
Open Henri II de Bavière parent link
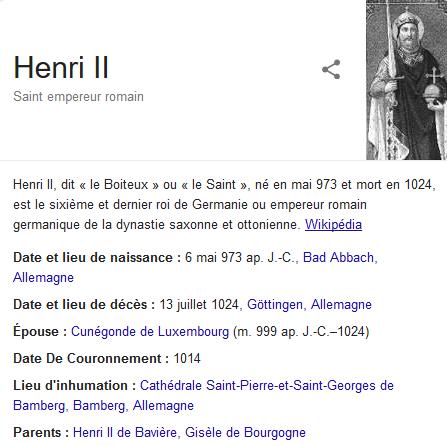pyautogui.click(x=125, y=433)
